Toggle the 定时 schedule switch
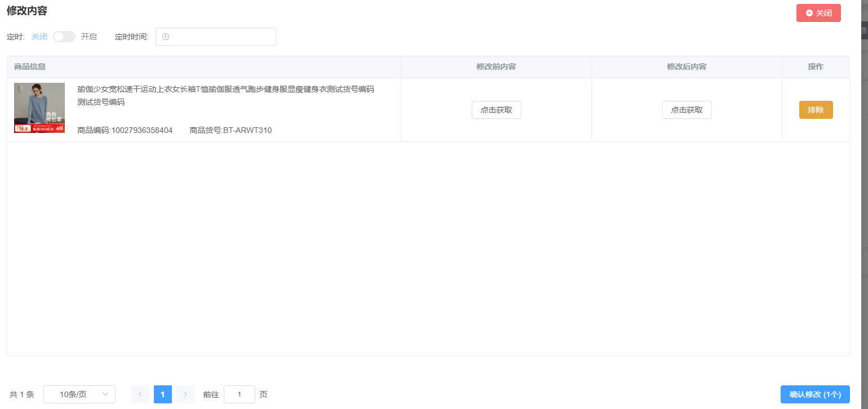The height and width of the screenshot is (409, 868). point(64,37)
